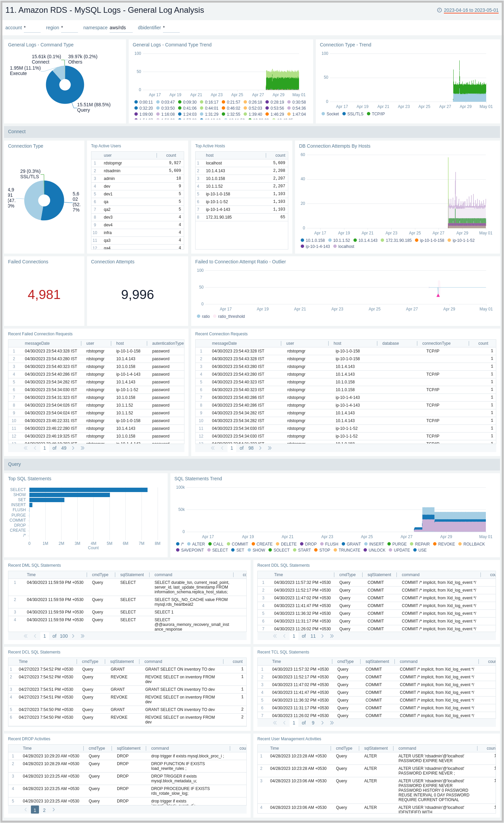Toggle the Socket series in Connection Type Trend legend
Screen dimensions: 504x823
coord(332,114)
